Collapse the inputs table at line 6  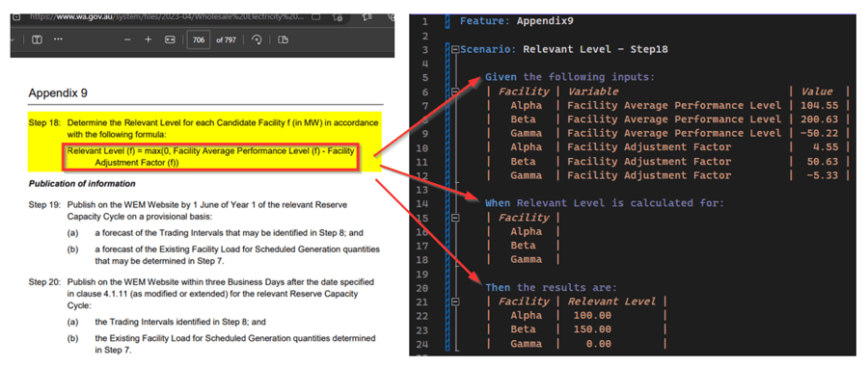455,92
